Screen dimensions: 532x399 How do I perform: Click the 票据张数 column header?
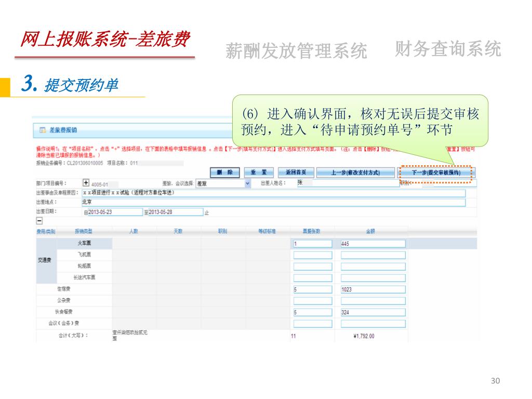point(312,231)
